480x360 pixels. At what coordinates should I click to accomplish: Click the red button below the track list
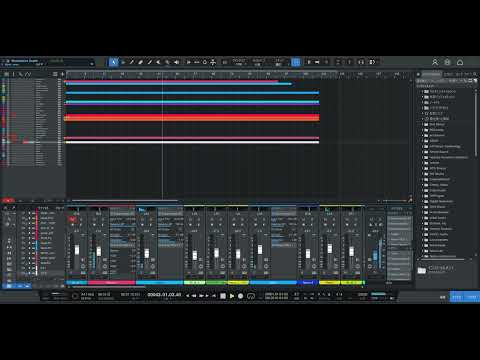pyautogui.click(x=8, y=201)
